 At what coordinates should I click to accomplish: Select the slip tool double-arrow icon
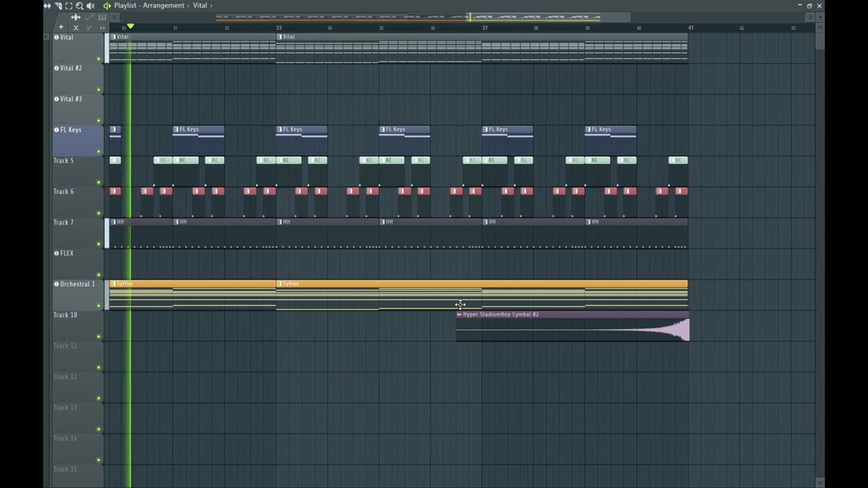(47, 5)
